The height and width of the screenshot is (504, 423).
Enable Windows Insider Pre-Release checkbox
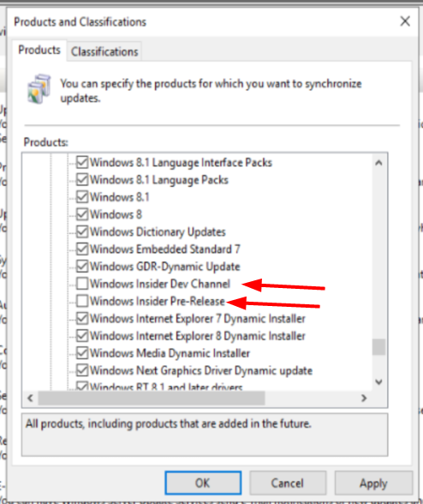(x=82, y=301)
